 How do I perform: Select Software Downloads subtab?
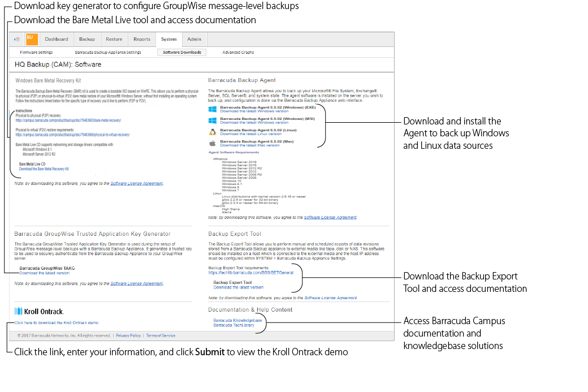point(182,53)
